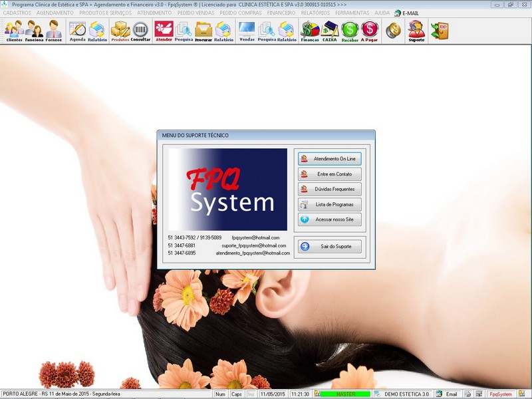532x399 pixels.
Task: Open the Vendas monitor icon
Action: click(247, 31)
